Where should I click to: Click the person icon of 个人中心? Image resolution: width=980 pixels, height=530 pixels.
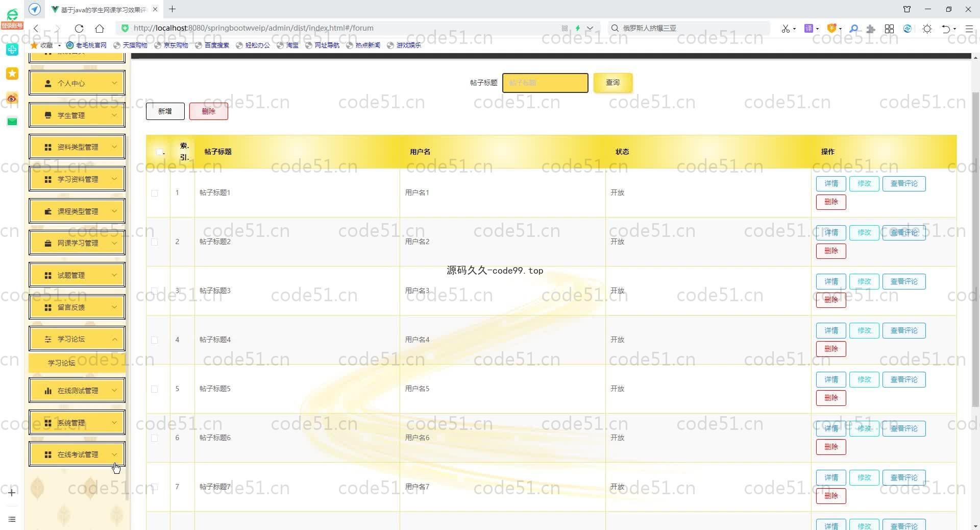pyautogui.click(x=48, y=83)
